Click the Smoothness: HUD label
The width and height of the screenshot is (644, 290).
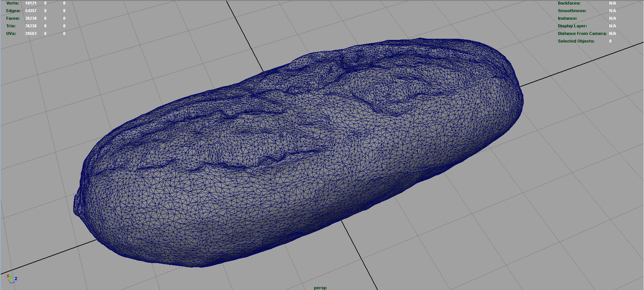click(572, 11)
